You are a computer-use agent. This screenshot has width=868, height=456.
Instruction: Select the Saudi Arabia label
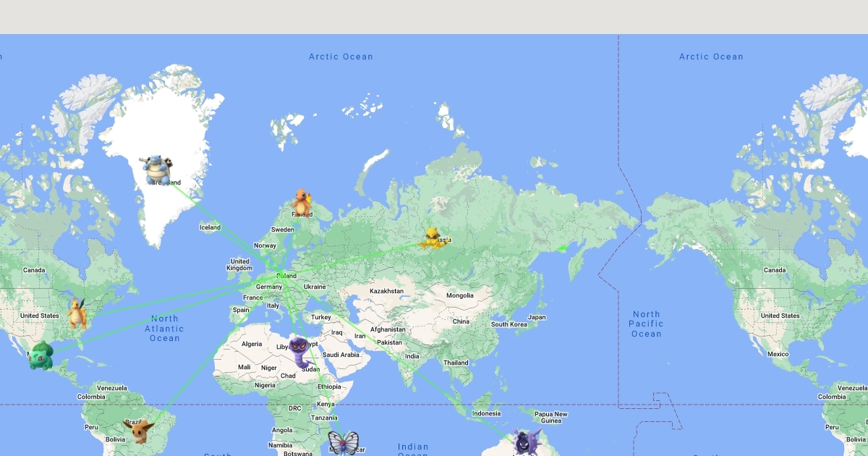(x=341, y=355)
